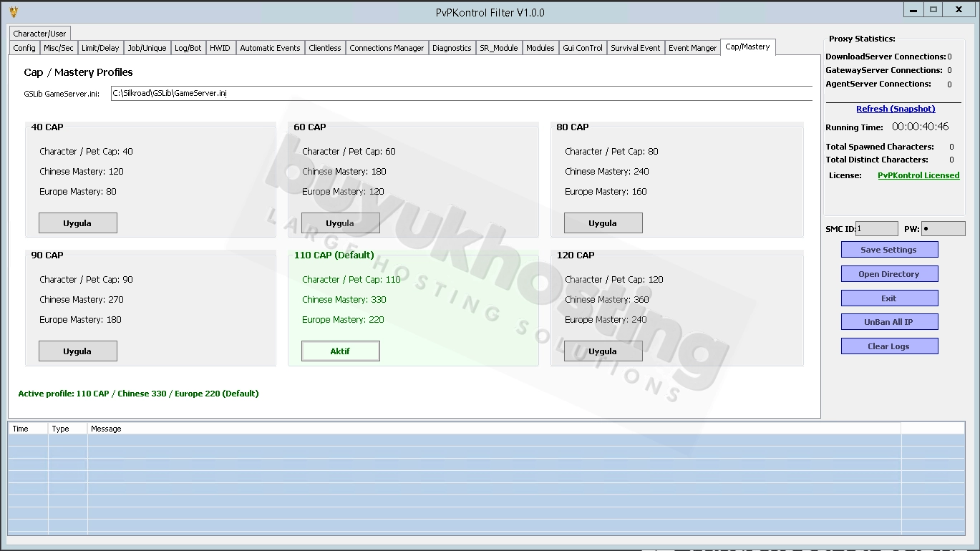Open the Misc/Sec tab
Viewport: 980px width, 551px height.
tap(59, 48)
